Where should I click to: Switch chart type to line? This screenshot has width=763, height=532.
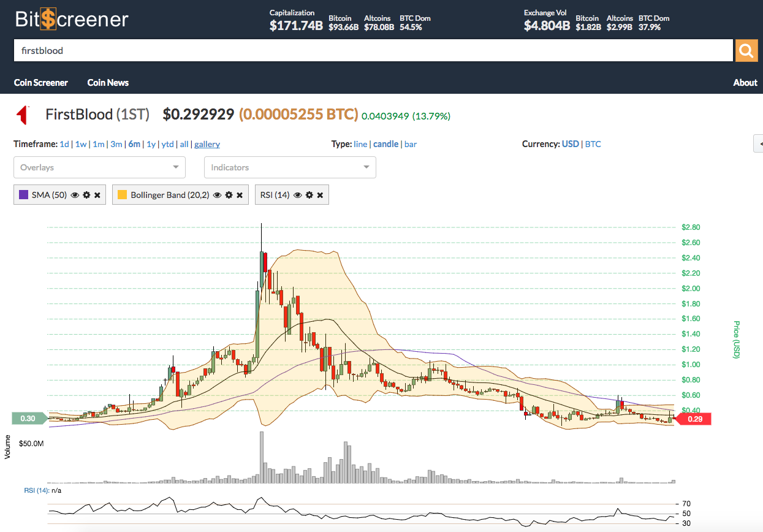coord(360,144)
